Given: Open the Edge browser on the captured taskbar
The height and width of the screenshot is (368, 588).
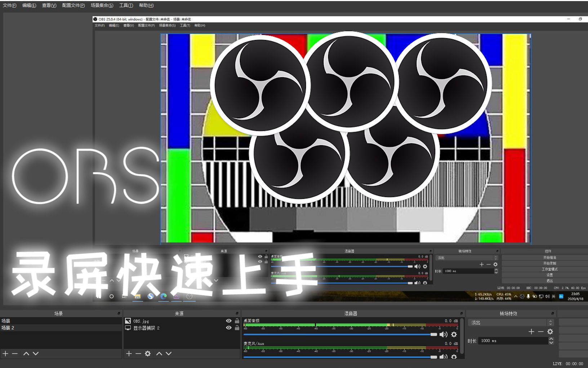Looking at the screenshot, I should point(163,296).
